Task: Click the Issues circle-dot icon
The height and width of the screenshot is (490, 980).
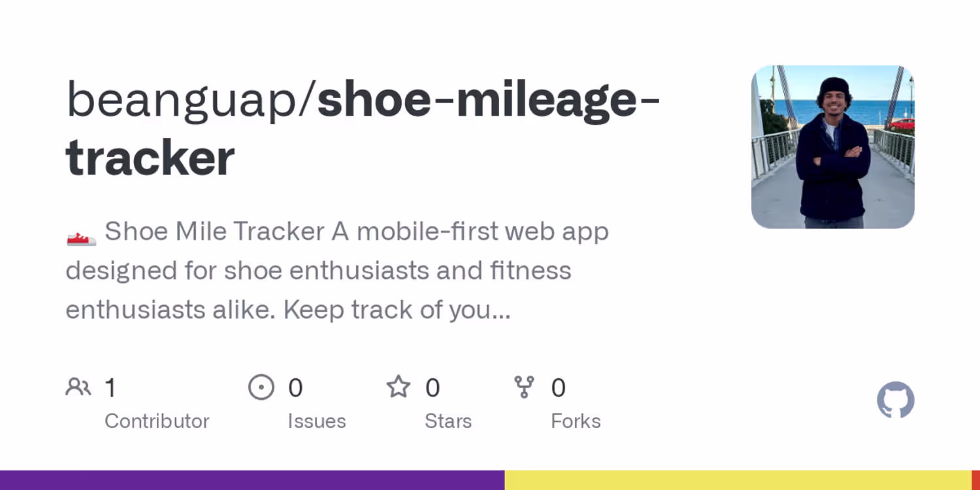Action: point(261,387)
